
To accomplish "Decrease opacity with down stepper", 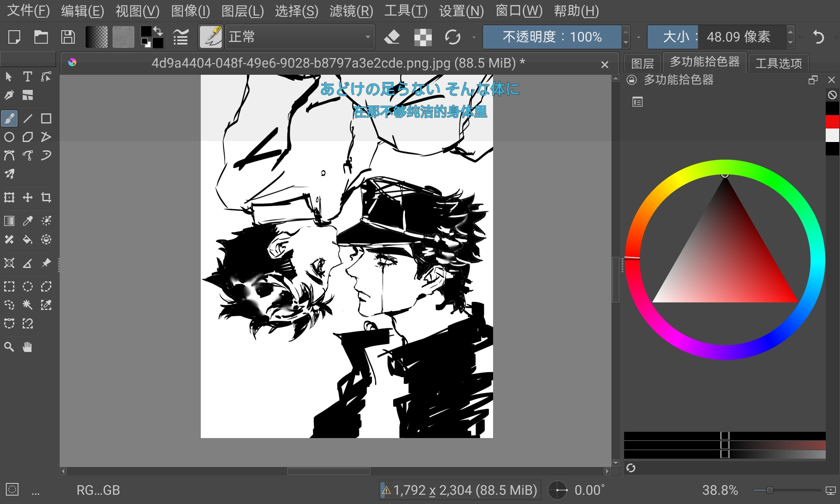I will (626, 42).
